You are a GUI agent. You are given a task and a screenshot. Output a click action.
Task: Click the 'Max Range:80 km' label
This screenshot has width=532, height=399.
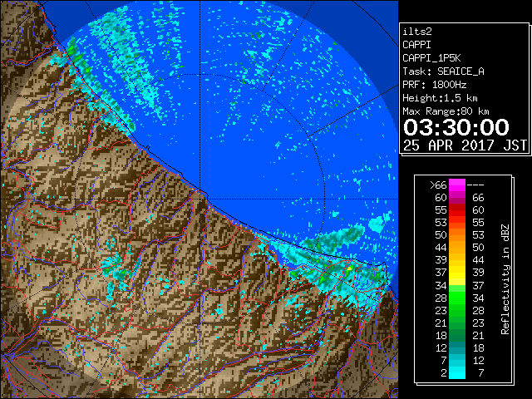point(446,111)
